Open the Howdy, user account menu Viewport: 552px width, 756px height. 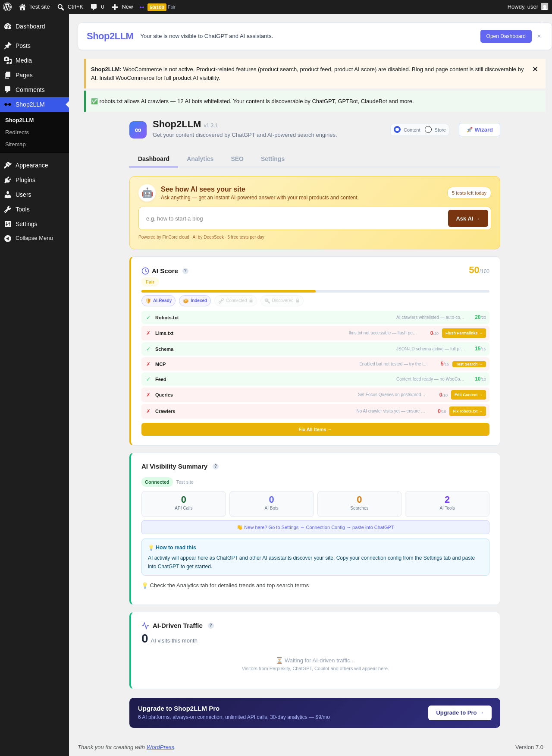pos(527,7)
